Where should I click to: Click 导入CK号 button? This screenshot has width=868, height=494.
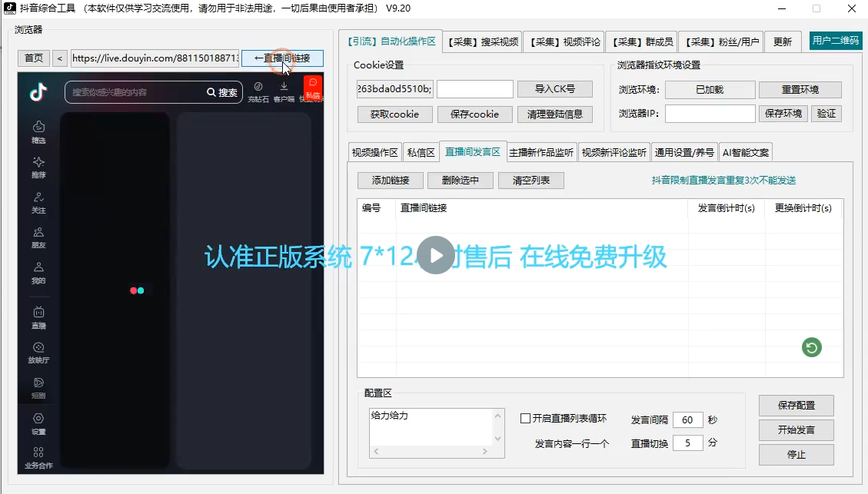point(554,89)
